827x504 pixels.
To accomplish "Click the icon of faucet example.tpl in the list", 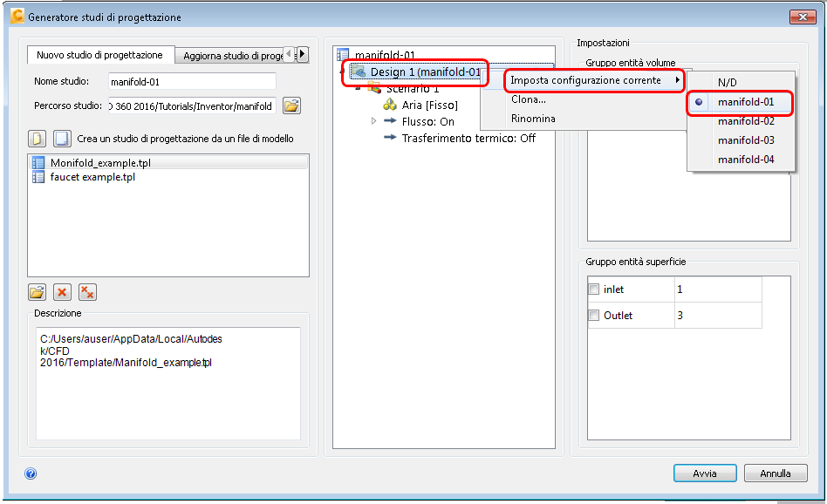I will (x=38, y=177).
